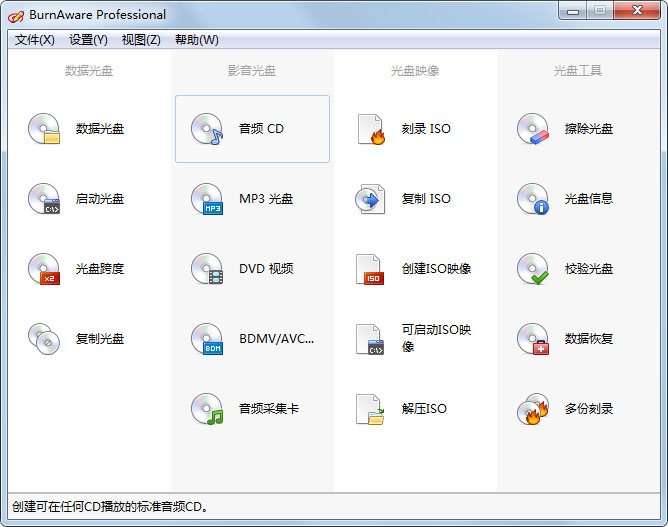The width and height of the screenshot is (668, 527).
Task: Select the 擦除光盘 label
Action: [x=589, y=129]
